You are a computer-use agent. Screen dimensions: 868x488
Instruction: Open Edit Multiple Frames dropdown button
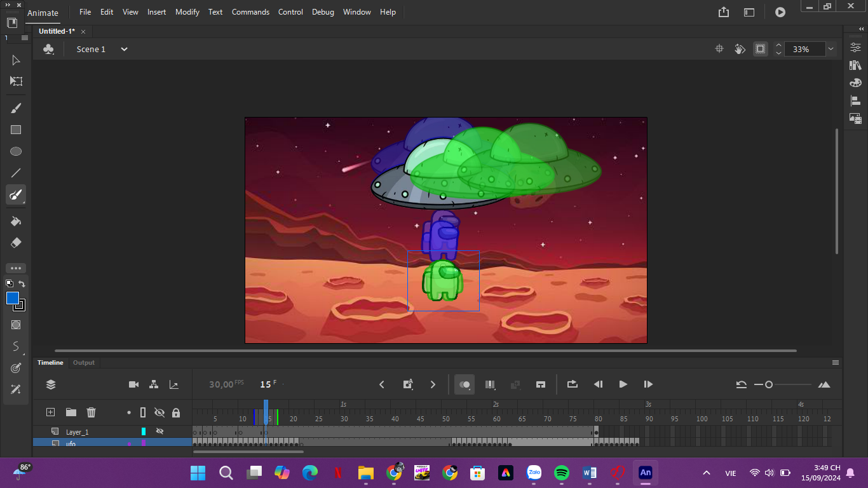coord(490,384)
